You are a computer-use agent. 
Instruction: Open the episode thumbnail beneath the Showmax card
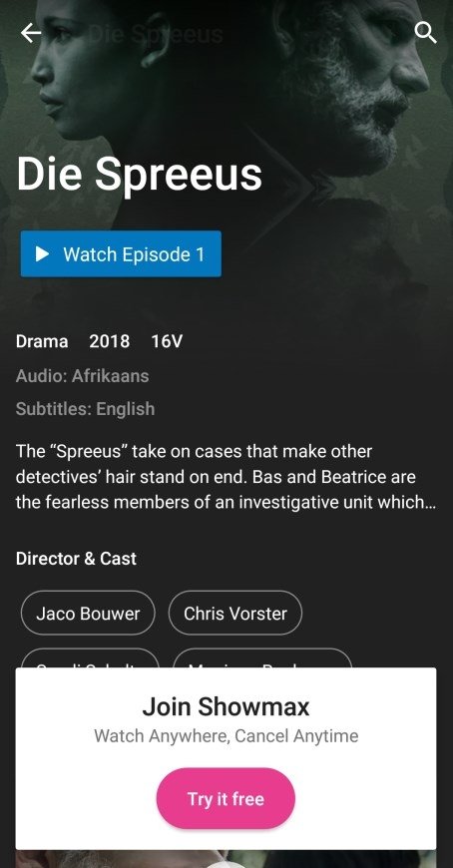226,859
